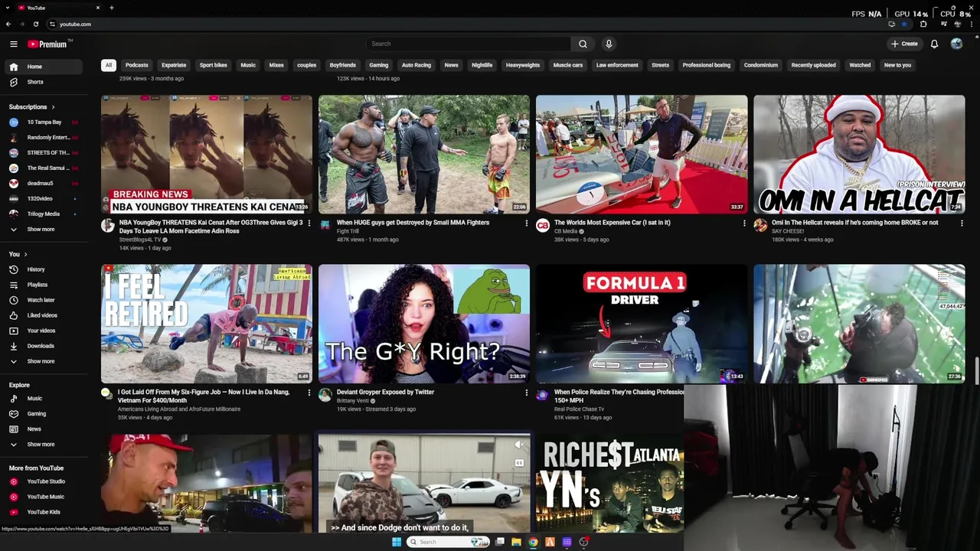Open YouTube Kids link

pos(45,512)
